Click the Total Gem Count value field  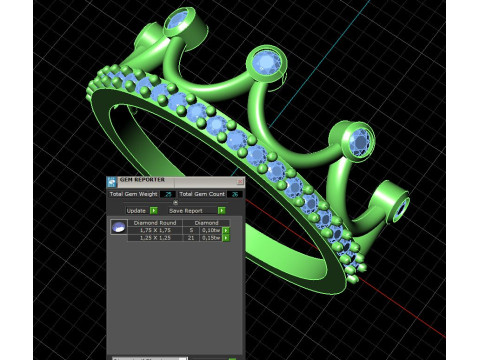point(235,194)
